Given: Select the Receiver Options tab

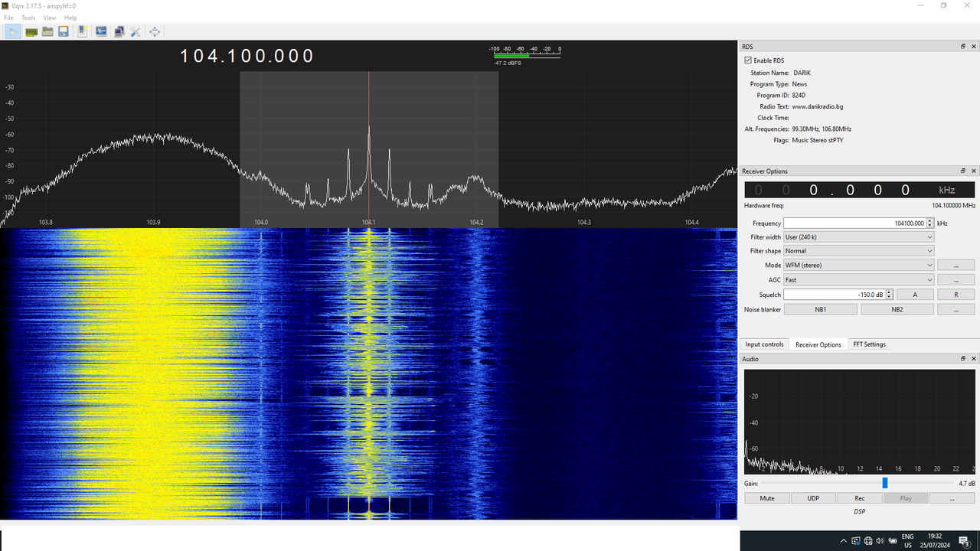Looking at the screenshot, I should click(x=818, y=344).
